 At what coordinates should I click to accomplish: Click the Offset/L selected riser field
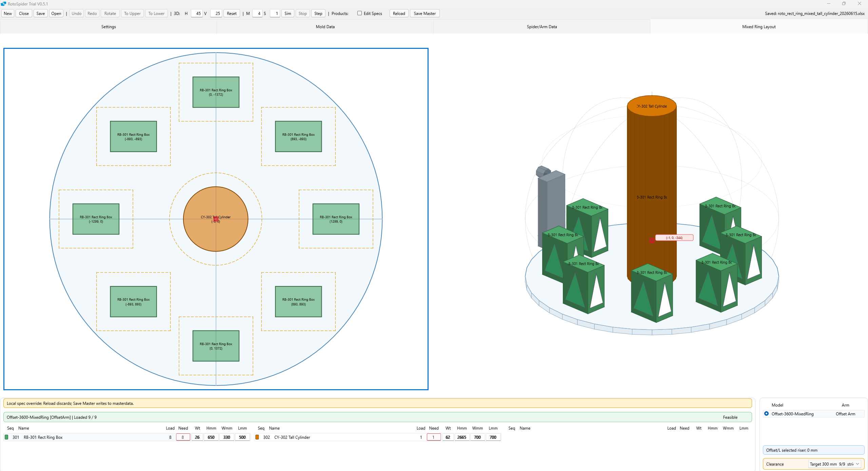(x=813, y=450)
